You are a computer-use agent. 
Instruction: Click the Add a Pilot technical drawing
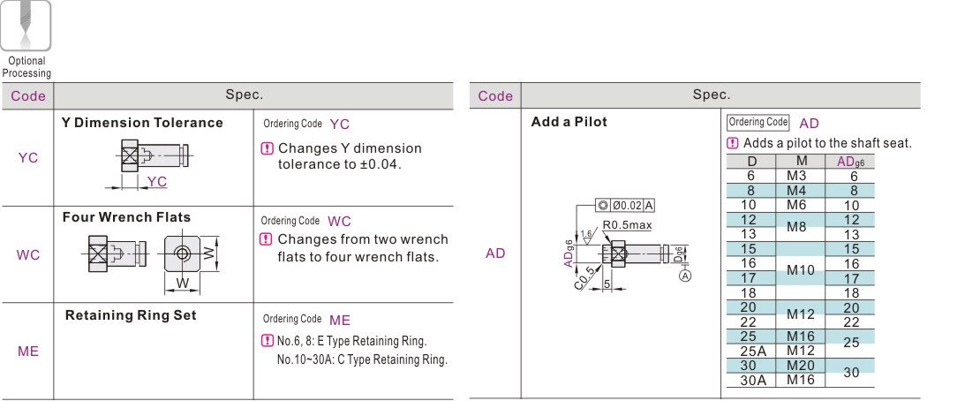pyautogui.click(x=627, y=246)
